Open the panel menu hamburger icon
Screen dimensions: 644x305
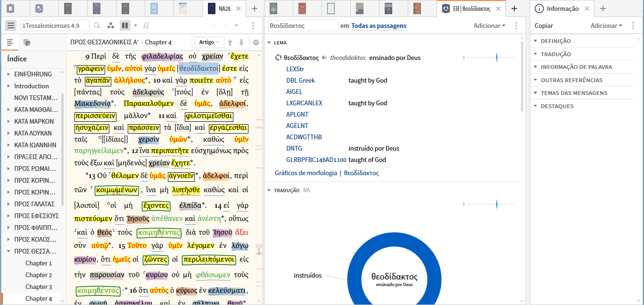11,25
